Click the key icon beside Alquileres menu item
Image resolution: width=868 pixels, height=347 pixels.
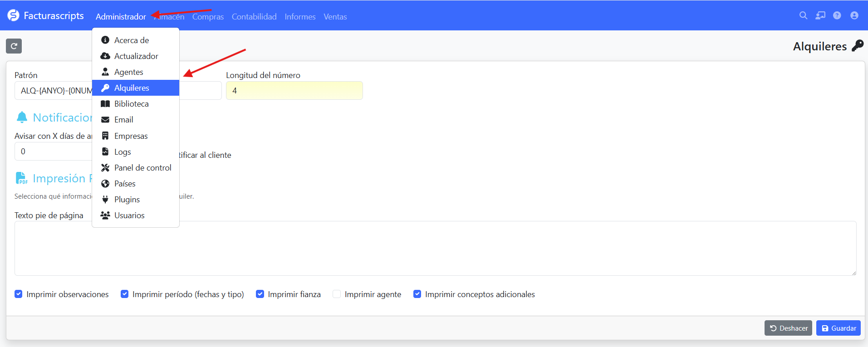coord(105,88)
